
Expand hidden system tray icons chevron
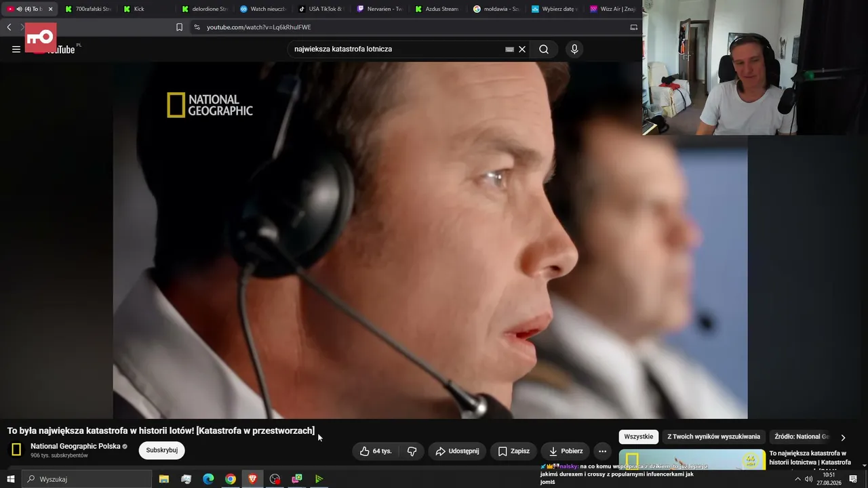[x=797, y=479]
